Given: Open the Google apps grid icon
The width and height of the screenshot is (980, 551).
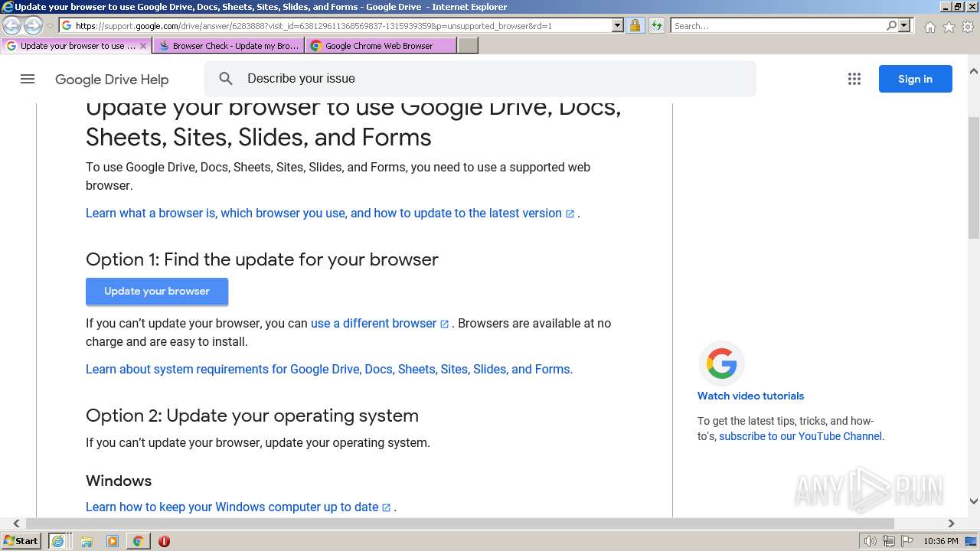Looking at the screenshot, I should click(x=854, y=79).
